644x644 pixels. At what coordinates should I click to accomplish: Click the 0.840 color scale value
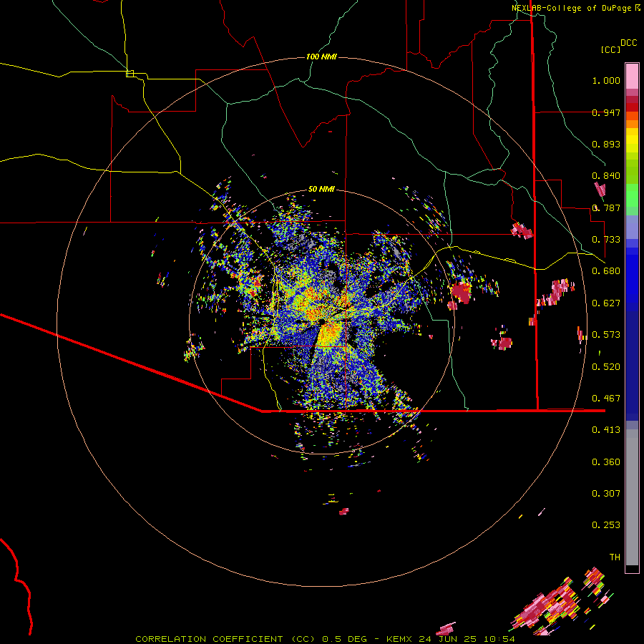click(606, 176)
